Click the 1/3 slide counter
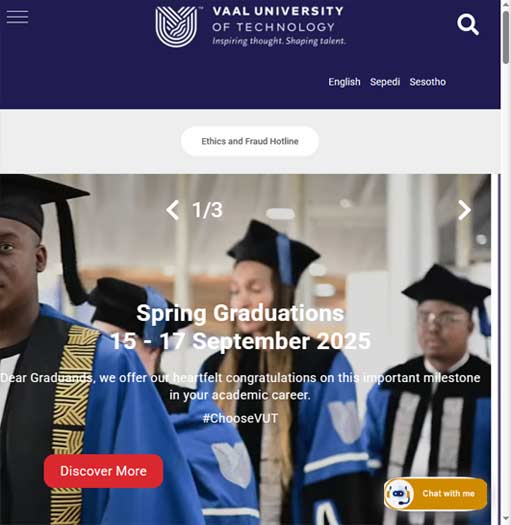 [x=207, y=210]
